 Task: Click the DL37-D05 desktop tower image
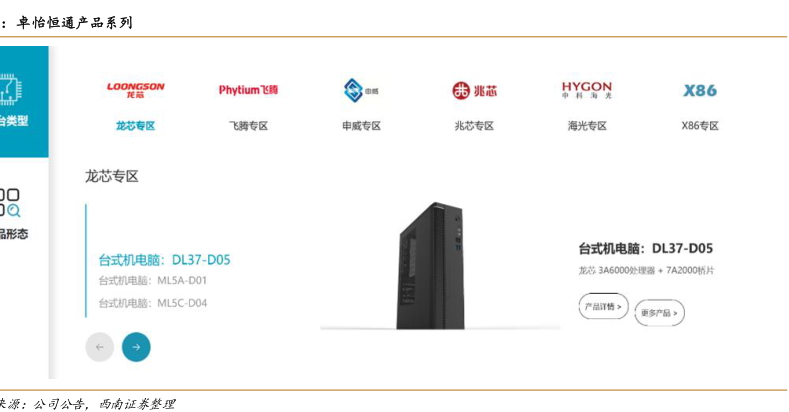click(x=431, y=266)
